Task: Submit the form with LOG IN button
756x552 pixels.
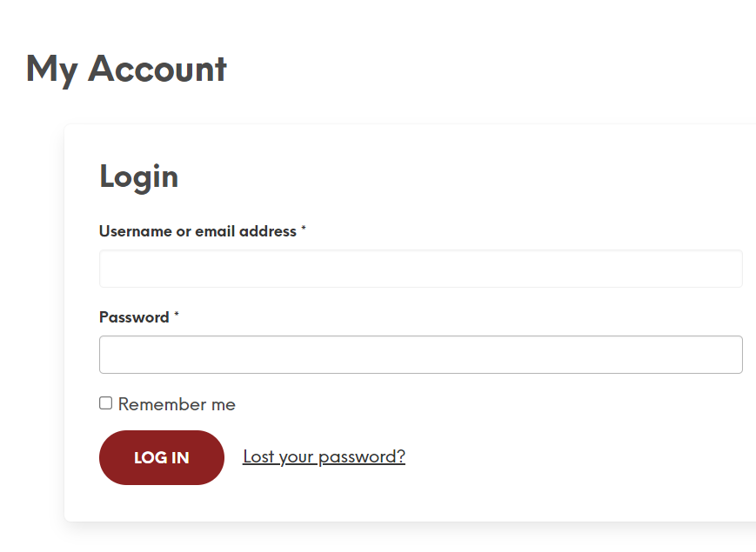Action: click(x=162, y=457)
